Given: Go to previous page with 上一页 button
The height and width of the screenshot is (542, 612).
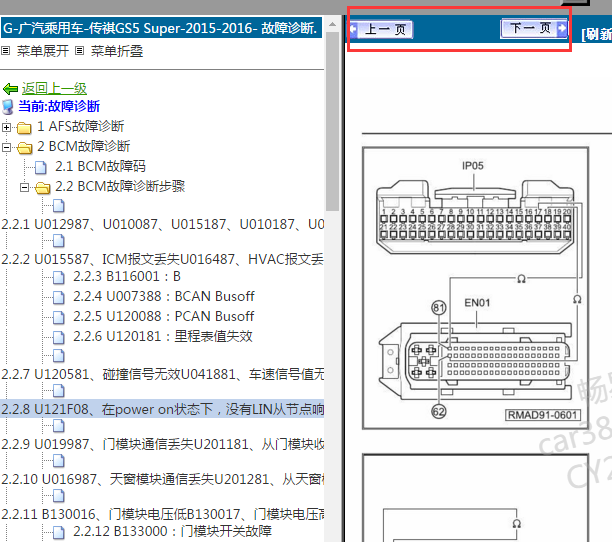Looking at the screenshot, I should coord(381,29).
